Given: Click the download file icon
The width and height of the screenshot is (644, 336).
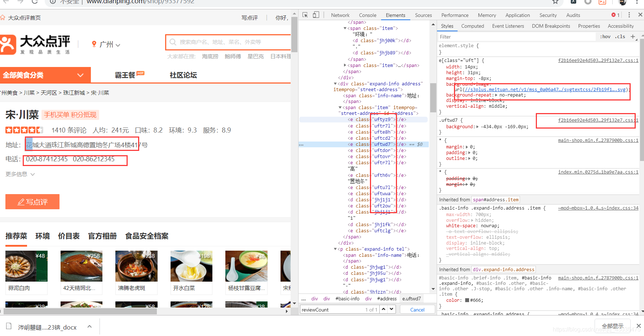Looking at the screenshot, I should [9, 326].
